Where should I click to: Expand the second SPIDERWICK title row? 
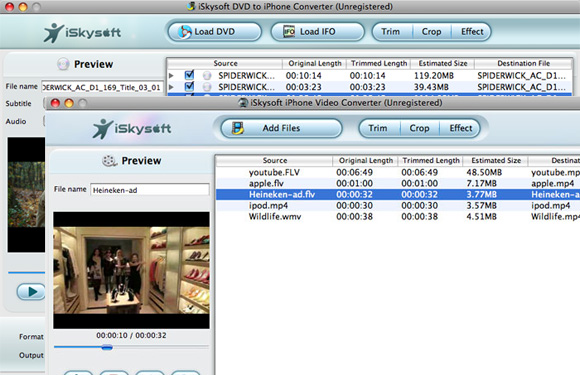[x=171, y=87]
